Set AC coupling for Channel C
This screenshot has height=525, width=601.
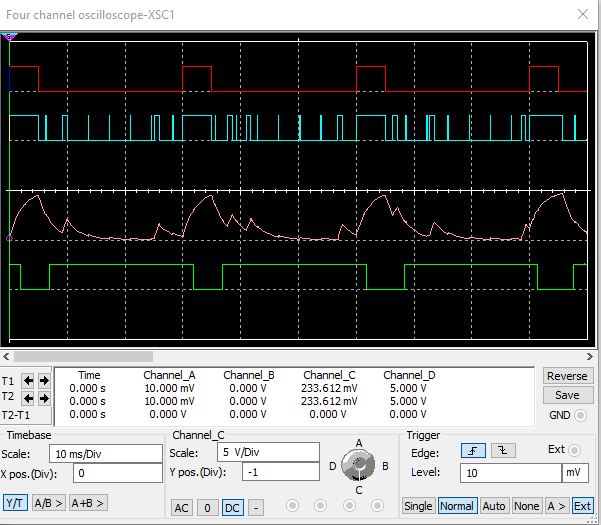click(181, 508)
